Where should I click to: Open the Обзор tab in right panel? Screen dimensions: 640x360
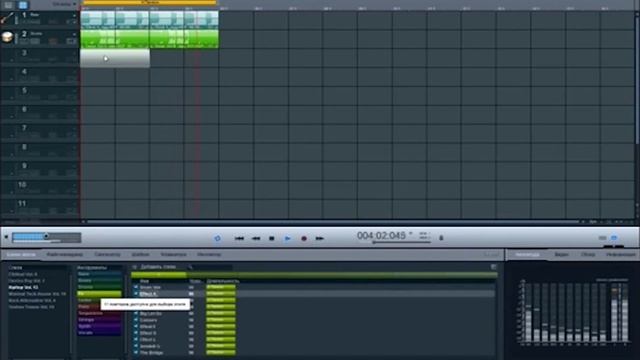click(588, 254)
